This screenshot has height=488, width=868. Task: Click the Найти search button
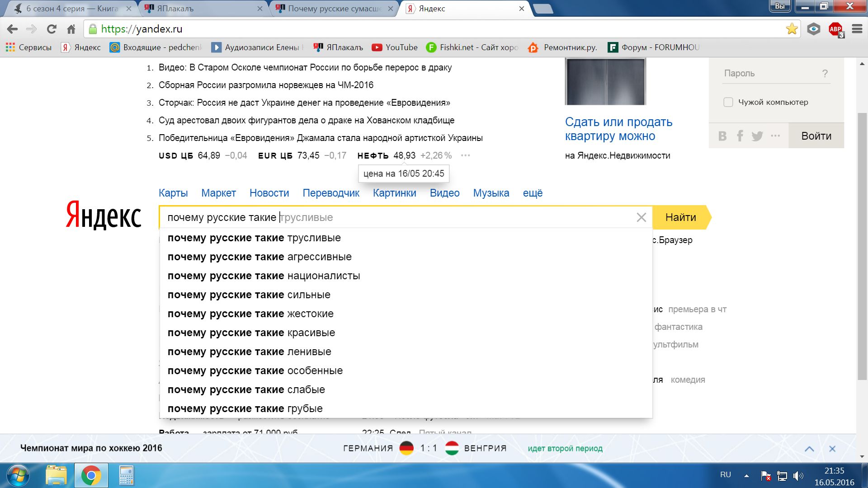[682, 217]
